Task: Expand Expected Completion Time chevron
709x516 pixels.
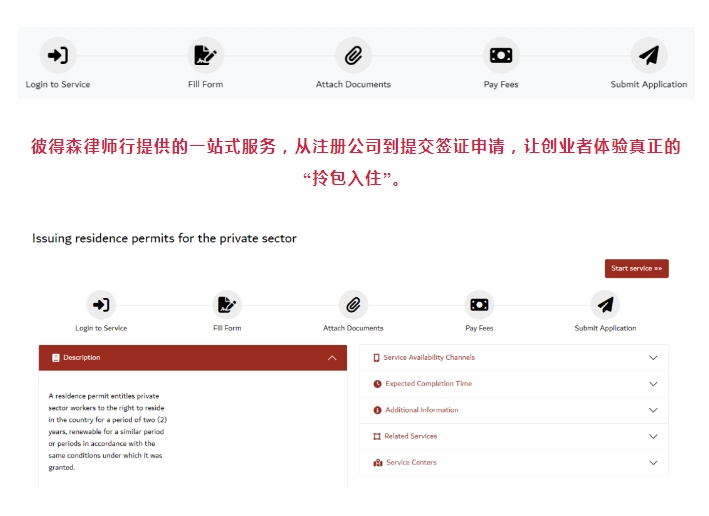Action: tap(653, 384)
